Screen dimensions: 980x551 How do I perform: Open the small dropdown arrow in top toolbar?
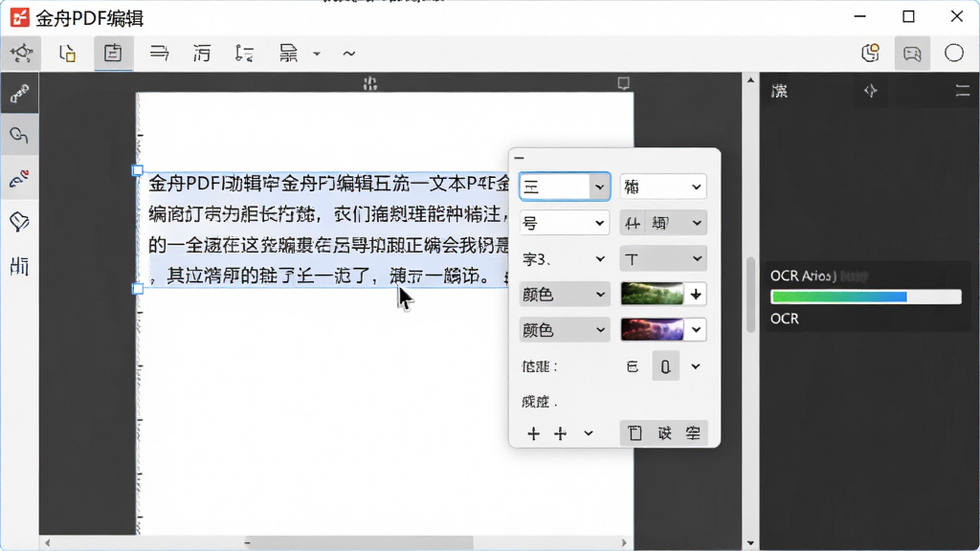pos(317,54)
